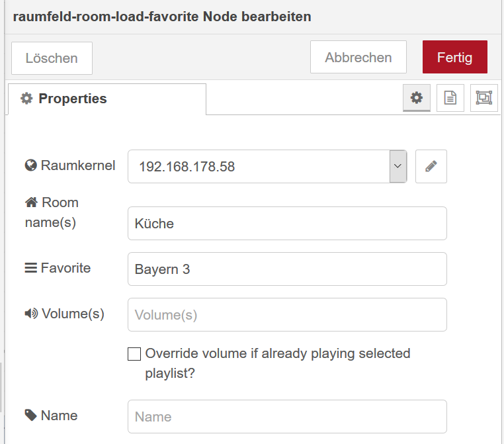Click the Abbrechen button
Screen dimensions: 504x444
pyautogui.click(x=358, y=57)
